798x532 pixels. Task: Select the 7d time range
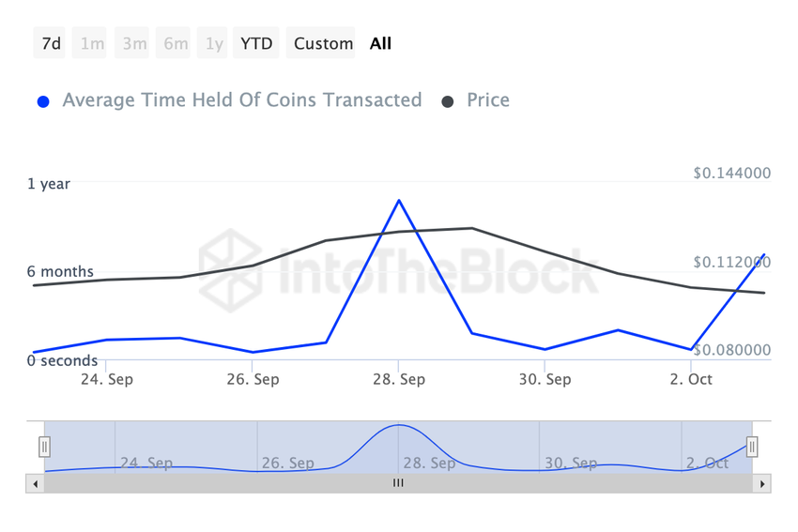click(x=52, y=43)
